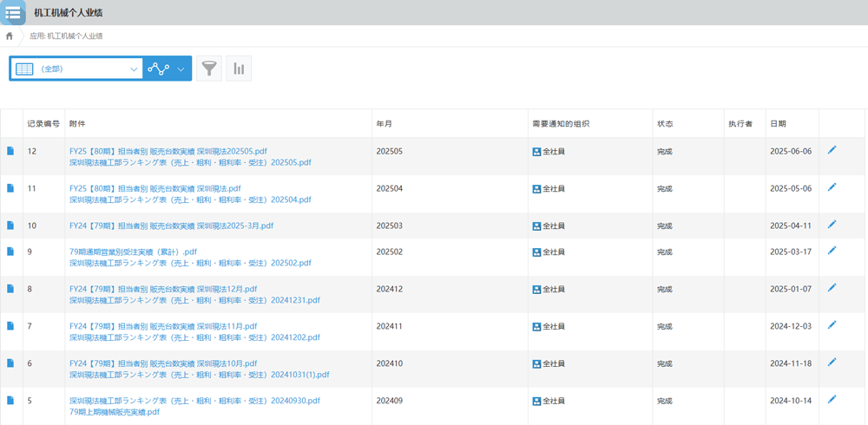868x425 pixels.
Task: Edit record 9 with pencil icon
Action: pos(832,252)
